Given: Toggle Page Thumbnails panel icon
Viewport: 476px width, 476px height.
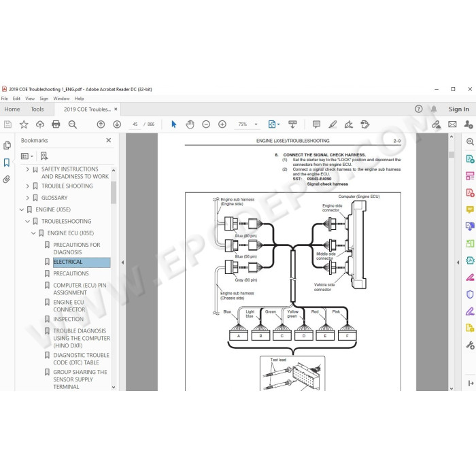Looking at the screenshot, I should 7,145.
